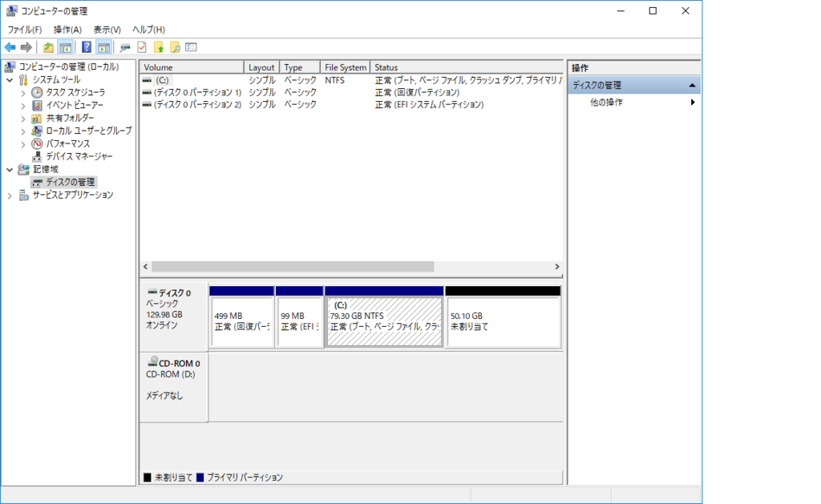The height and width of the screenshot is (504, 821).
Task: Toggle the Show/Hide Action Pane icon
Action: 103,47
